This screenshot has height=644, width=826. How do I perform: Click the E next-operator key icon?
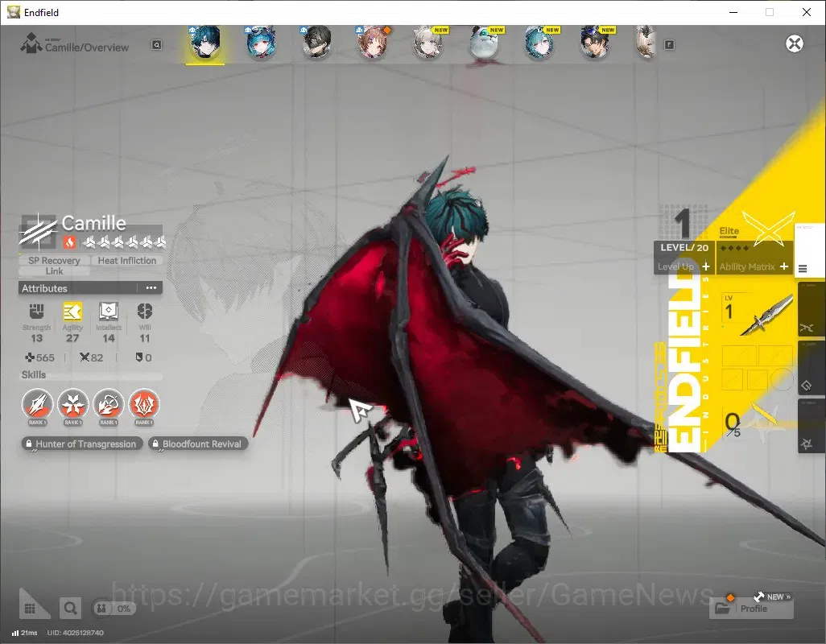pos(669,45)
